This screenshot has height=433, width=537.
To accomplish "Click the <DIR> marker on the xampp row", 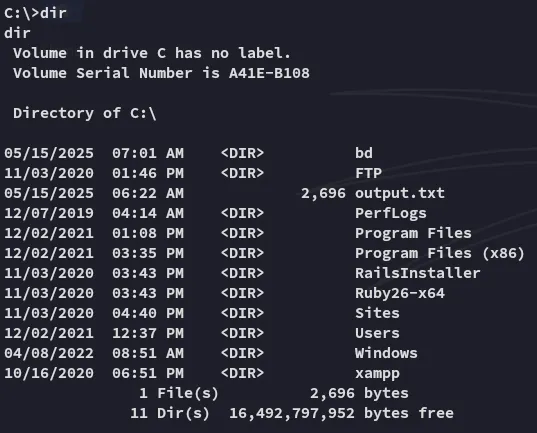I will point(242,373).
